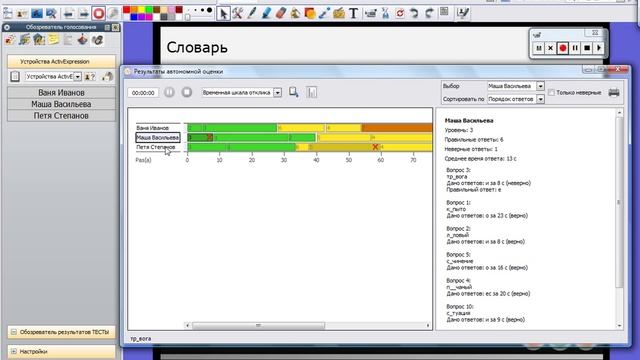This screenshot has height=360, width=640.
Task: Click play button in recorder panel
Action: coord(599,48)
